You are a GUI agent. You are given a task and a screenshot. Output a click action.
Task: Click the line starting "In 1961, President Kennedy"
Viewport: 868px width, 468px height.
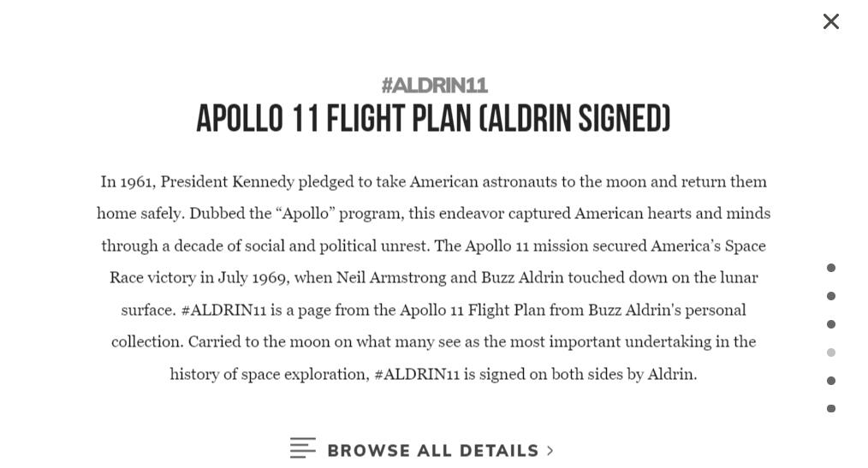[x=433, y=181]
